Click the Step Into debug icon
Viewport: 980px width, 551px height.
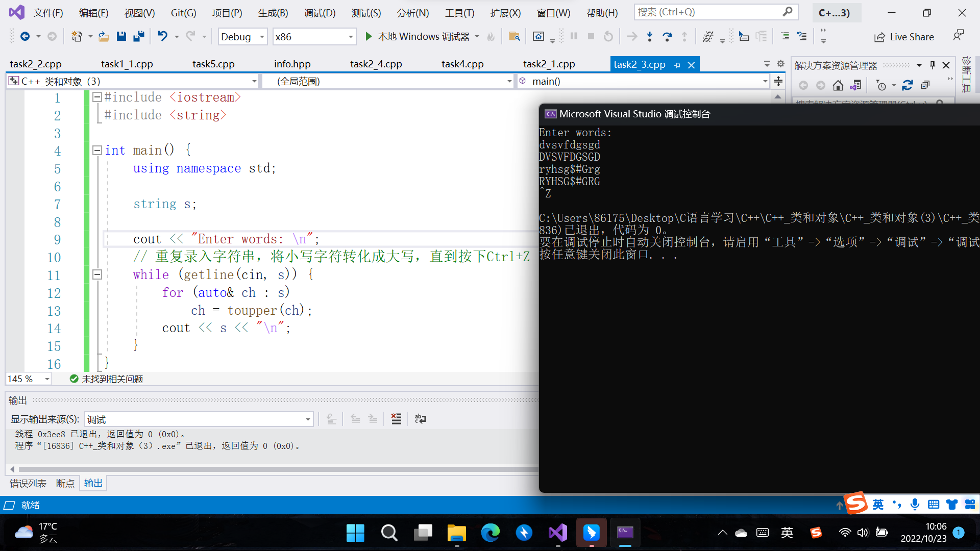tap(649, 36)
